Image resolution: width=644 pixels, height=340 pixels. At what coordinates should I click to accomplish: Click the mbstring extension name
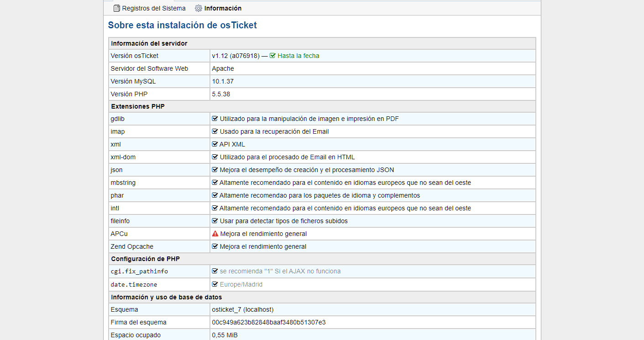123,183
